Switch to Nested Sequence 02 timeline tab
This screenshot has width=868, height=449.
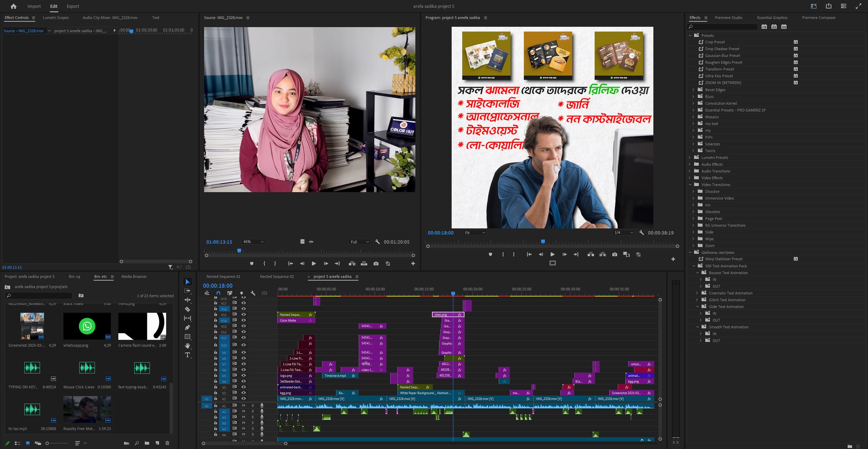coord(277,277)
